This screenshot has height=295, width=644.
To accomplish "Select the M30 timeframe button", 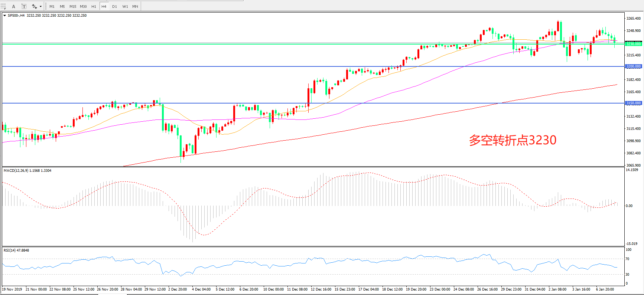I will (83, 6).
